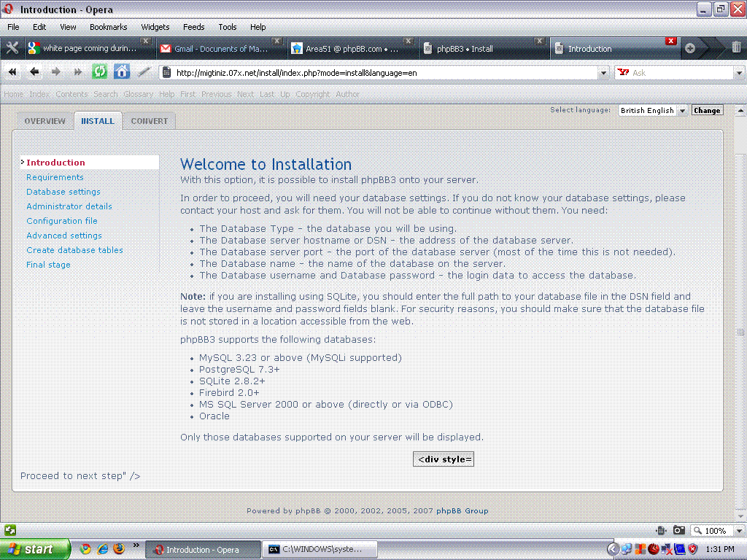Reload the page with green refresh icon
Viewport: 747px width, 560px height.
(99, 72)
